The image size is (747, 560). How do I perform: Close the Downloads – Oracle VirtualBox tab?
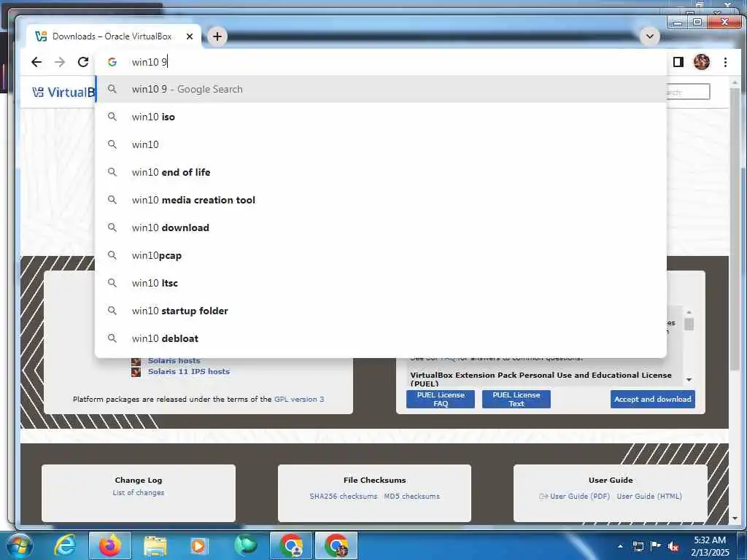click(190, 36)
